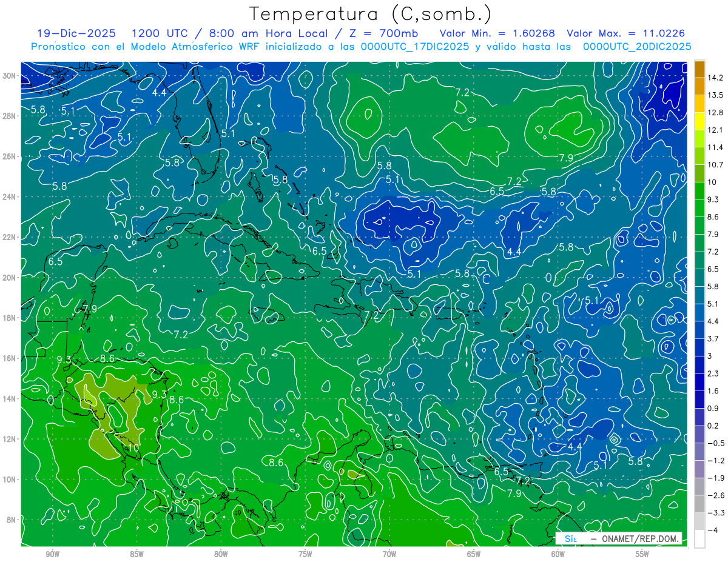Screen dimensions: 728x562
Task: Click the '18N' latitude axis label
Action: [x=10, y=318]
